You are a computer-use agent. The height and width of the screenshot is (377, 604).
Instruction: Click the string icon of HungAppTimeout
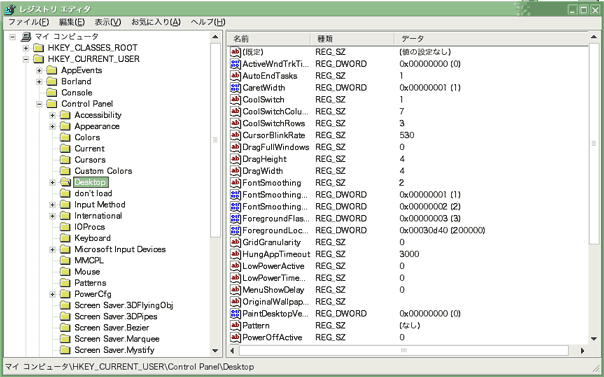point(235,254)
